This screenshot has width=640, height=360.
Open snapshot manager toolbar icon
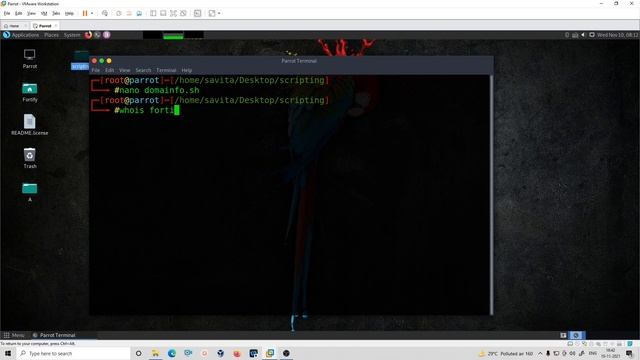139,13
